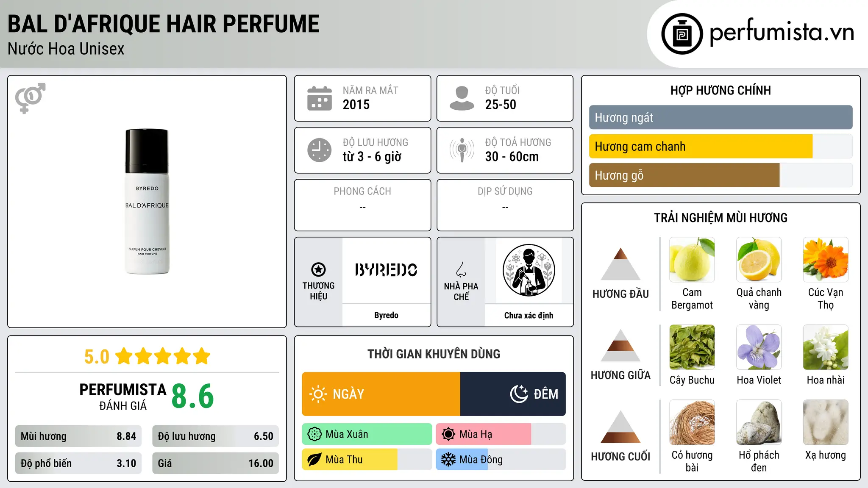This screenshot has height=488, width=868.
Task: Click the launch year value 2015
Action: (x=356, y=105)
